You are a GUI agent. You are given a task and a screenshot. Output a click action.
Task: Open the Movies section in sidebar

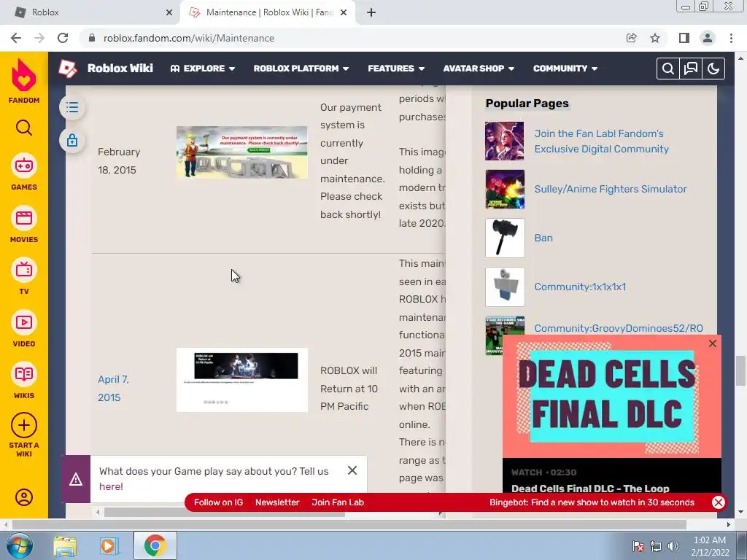(x=24, y=225)
